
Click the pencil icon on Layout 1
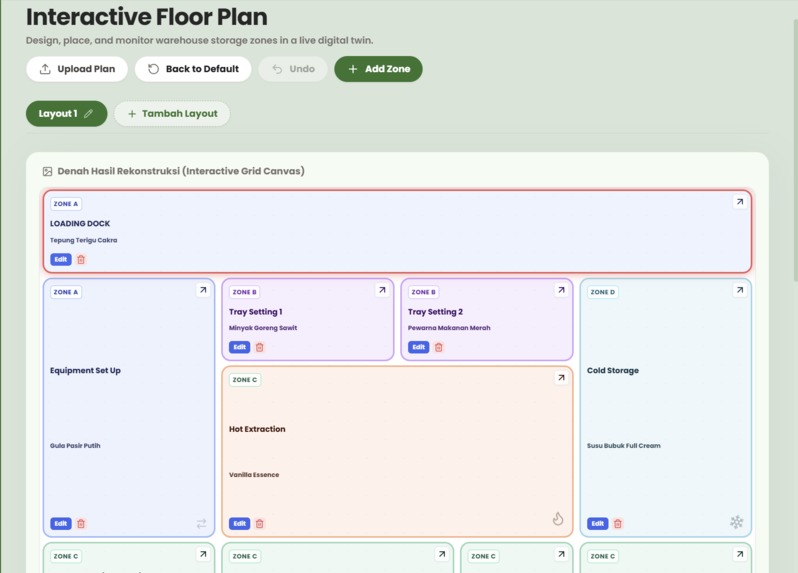(x=89, y=113)
